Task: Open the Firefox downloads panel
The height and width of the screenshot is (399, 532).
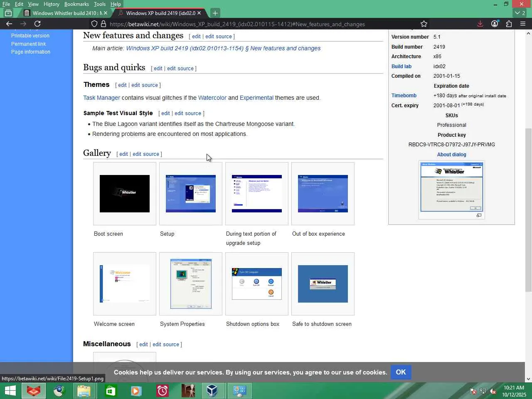Action: pyautogui.click(x=480, y=24)
